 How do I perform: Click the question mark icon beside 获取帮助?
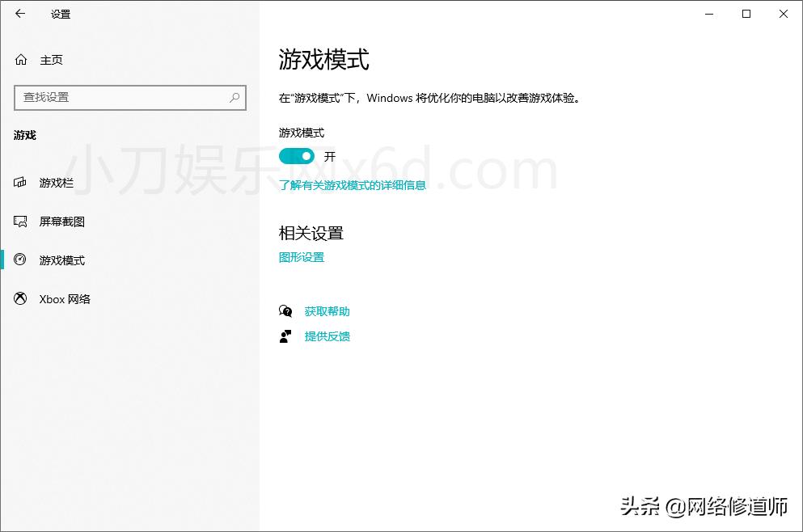(x=285, y=310)
